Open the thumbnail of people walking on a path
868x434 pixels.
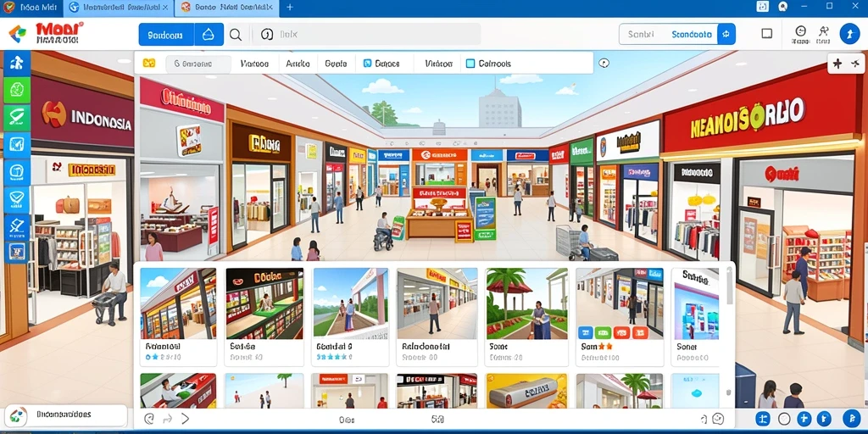350,303
